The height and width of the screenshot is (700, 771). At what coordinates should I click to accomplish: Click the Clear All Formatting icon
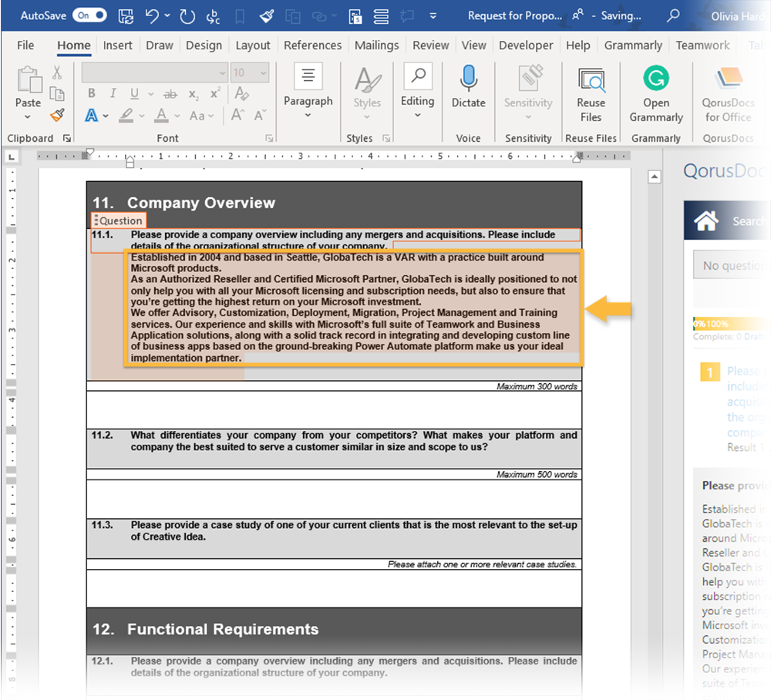(241, 93)
